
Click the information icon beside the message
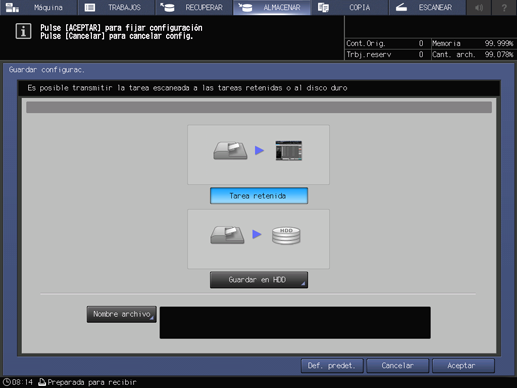point(23,31)
